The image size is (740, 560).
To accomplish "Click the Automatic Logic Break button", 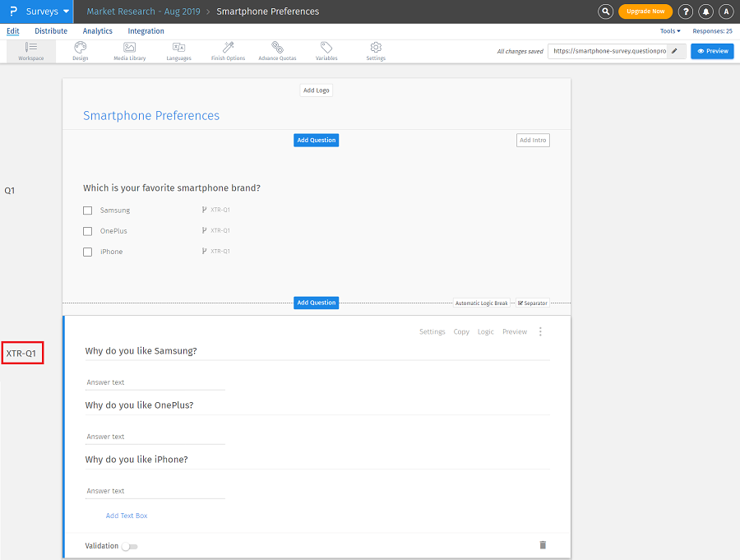I will pyautogui.click(x=482, y=303).
